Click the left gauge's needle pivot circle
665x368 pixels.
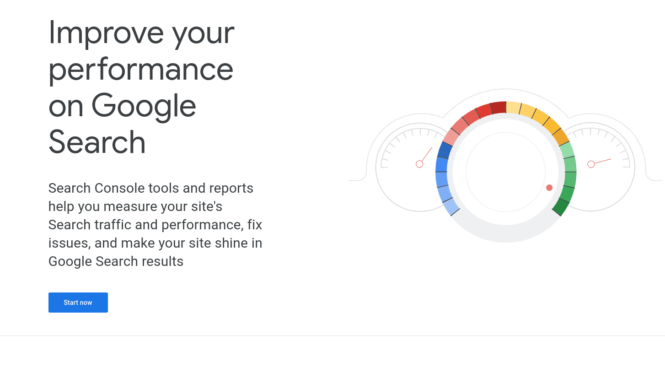pyautogui.click(x=419, y=164)
